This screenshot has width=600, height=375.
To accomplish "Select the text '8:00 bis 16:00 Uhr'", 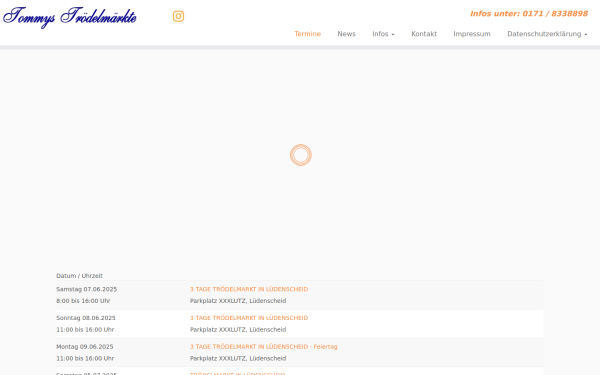I will [83, 301].
